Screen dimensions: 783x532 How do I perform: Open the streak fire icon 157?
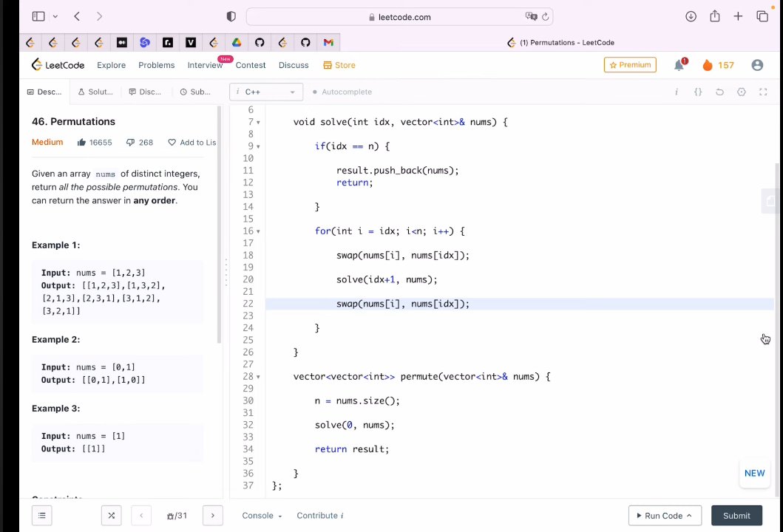click(718, 65)
